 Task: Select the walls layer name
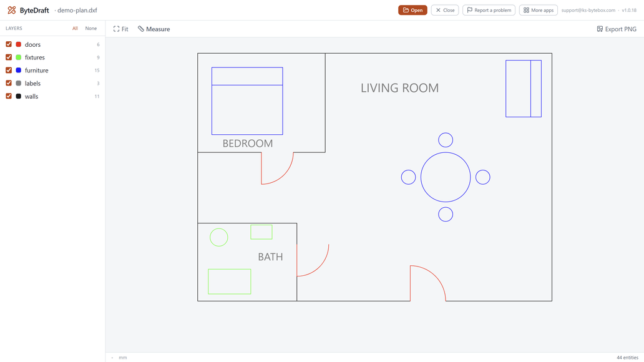pyautogui.click(x=31, y=97)
